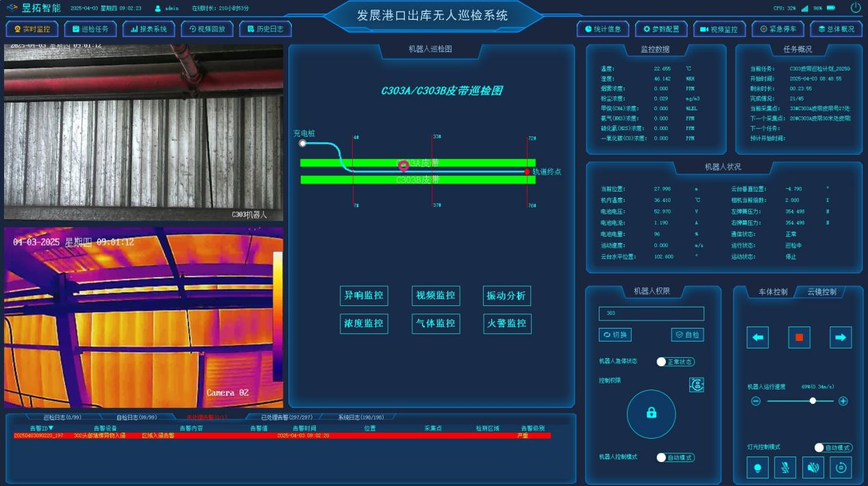Viewport: 868px width, 486px height.
Task: Click the control permission lock icon
Action: click(651, 414)
